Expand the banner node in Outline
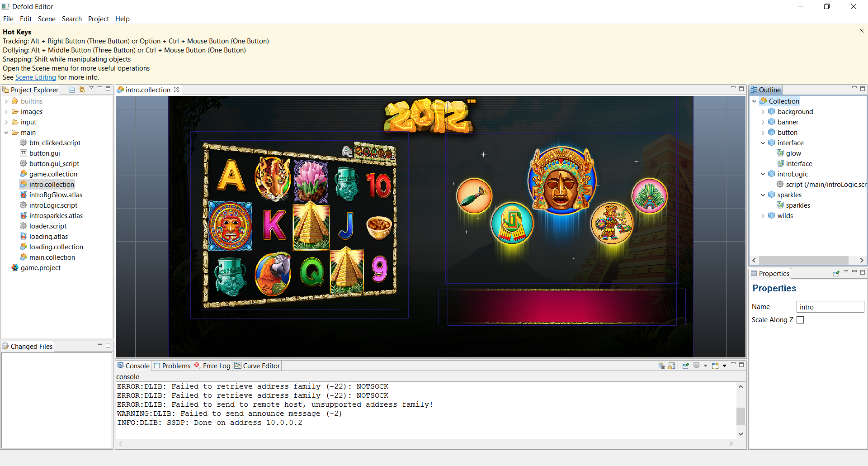This screenshot has height=466, width=868. pos(763,122)
